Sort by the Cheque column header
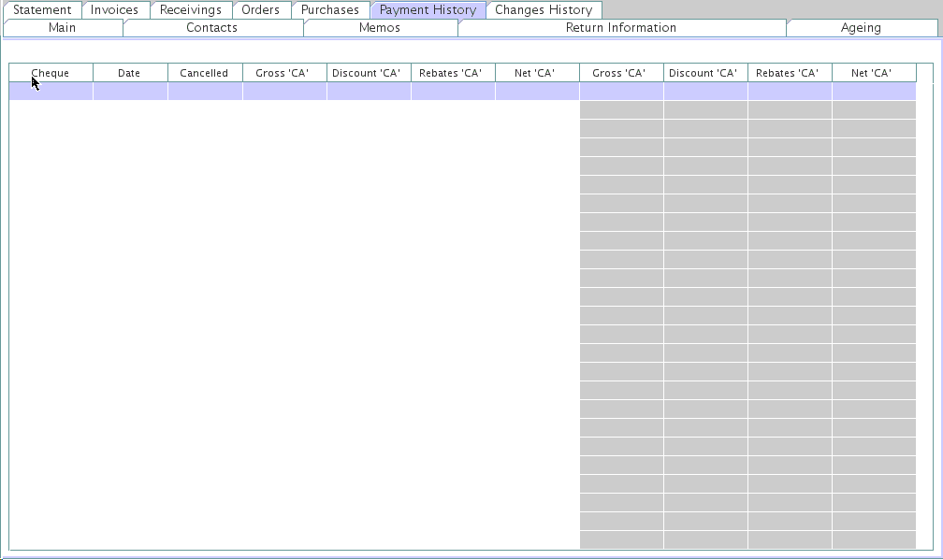Screen dimensions: 943x560 pos(51,73)
